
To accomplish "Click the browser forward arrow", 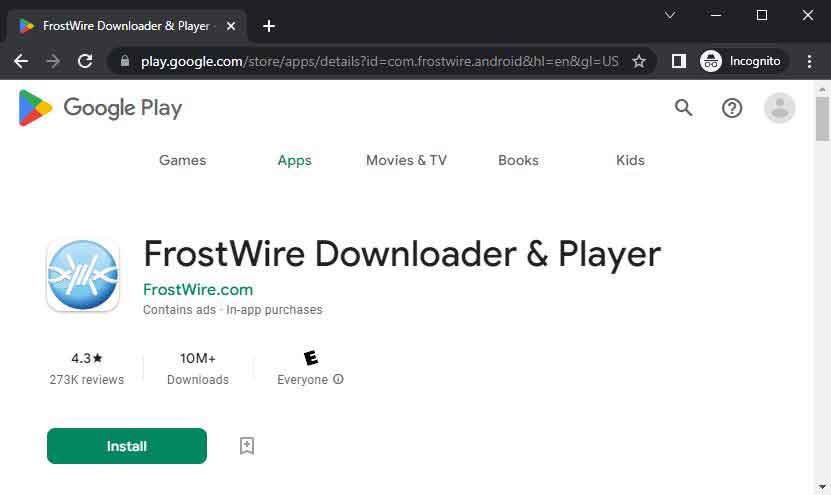I will click(x=53, y=61).
